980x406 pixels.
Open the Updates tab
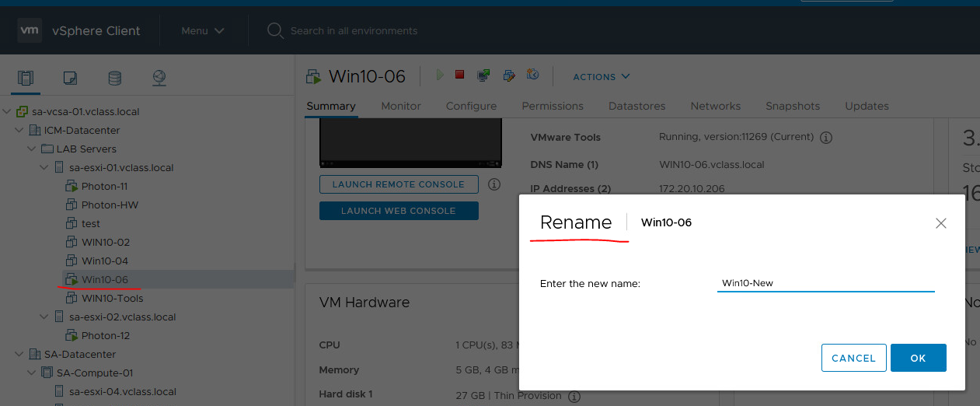pyautogui.click(x=867, y=106)
